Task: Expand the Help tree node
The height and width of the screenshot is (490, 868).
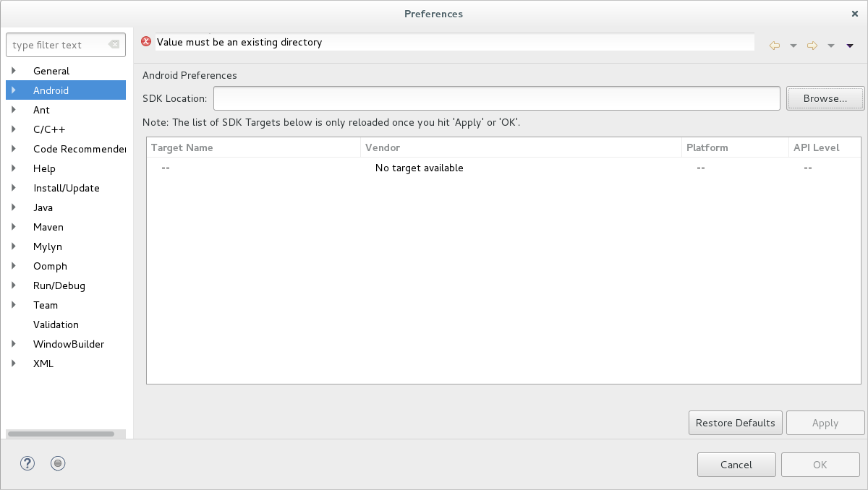Action: coord(14,168)
